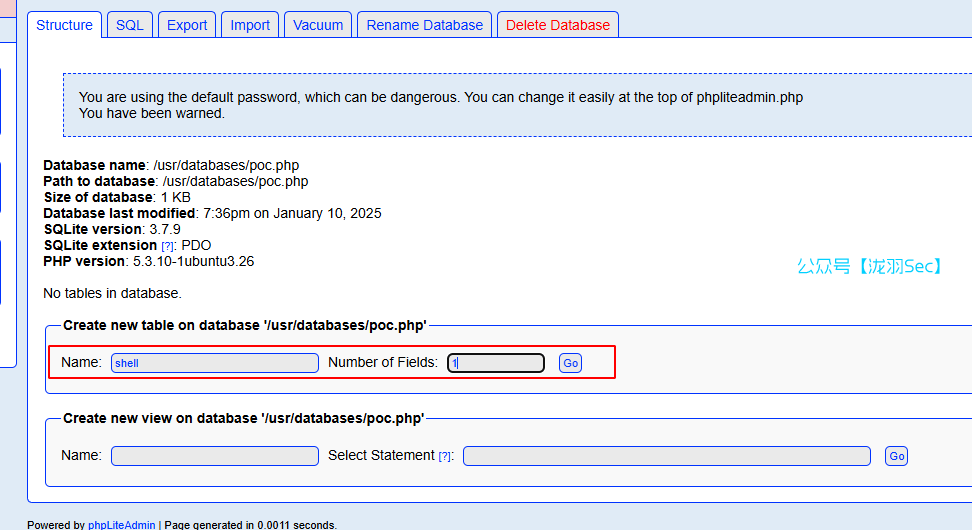Click the Number of Fields input
This screenshot has width=972, height=530.
click(496, 363)
